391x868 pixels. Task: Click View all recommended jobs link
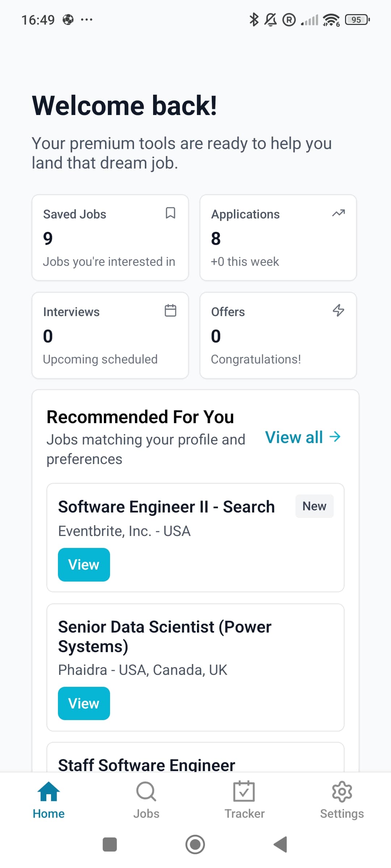tap(303, 437)
